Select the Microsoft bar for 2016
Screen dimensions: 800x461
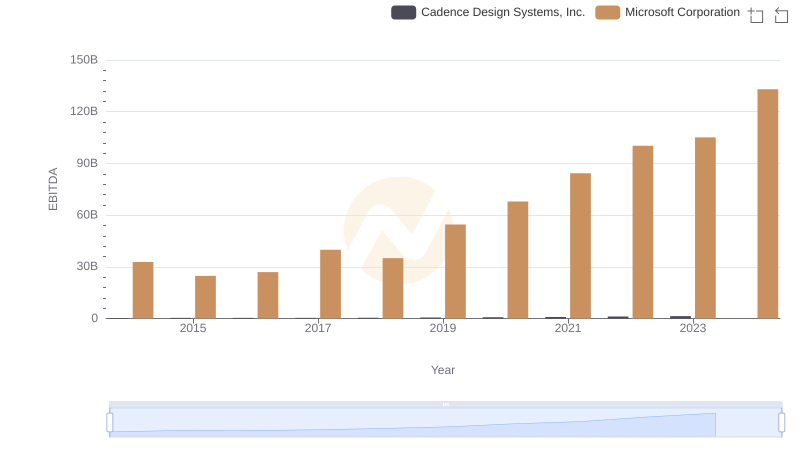tap(268, 295)
